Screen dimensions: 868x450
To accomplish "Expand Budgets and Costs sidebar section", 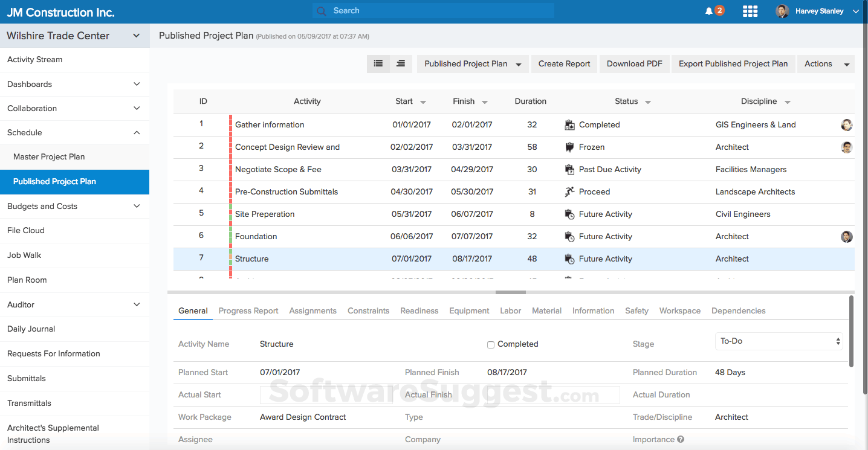I will click(137, 206).
